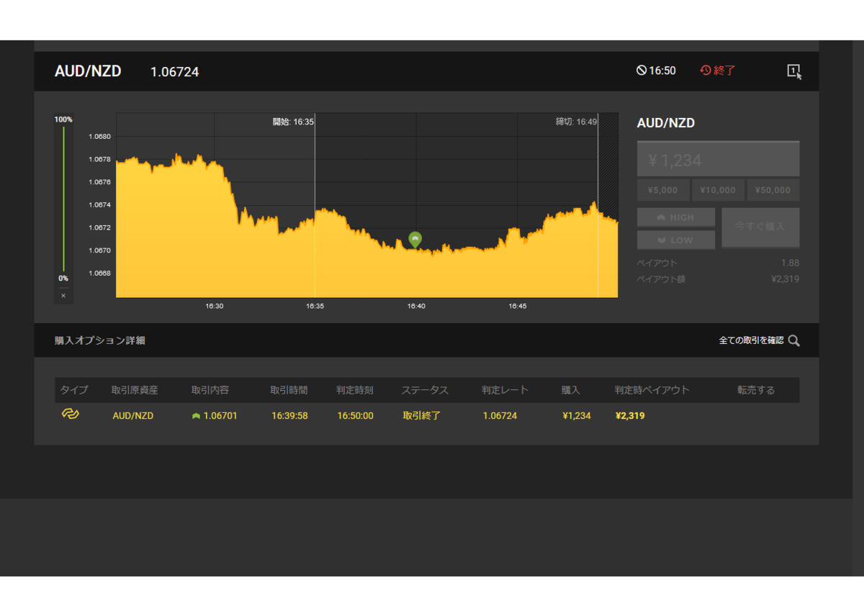Select the ¥10,000 amount button

pos(718,190)
